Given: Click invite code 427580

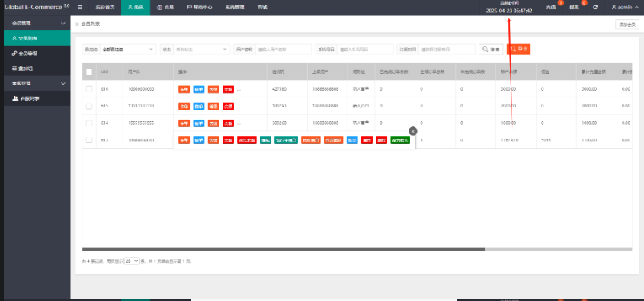Looking at the screenshot, I should 279,89.
